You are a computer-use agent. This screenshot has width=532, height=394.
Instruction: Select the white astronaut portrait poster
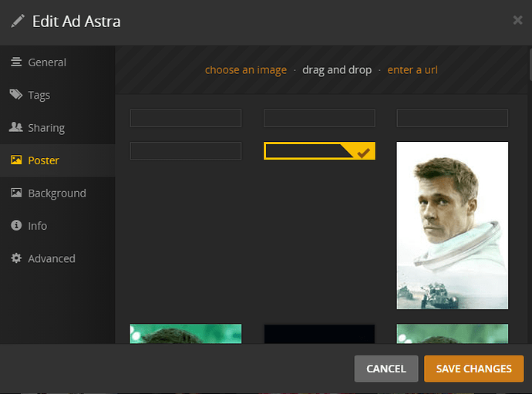pos(452,225)
